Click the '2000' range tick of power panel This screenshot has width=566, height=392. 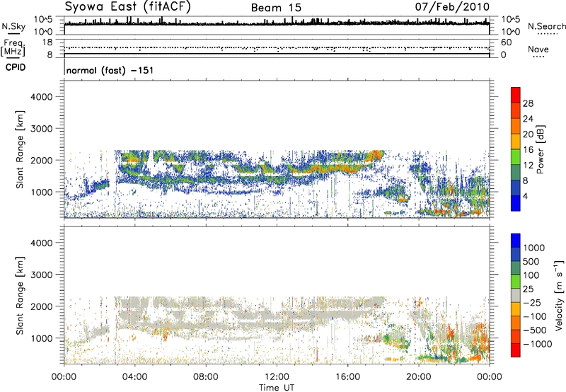coord(41,160)
